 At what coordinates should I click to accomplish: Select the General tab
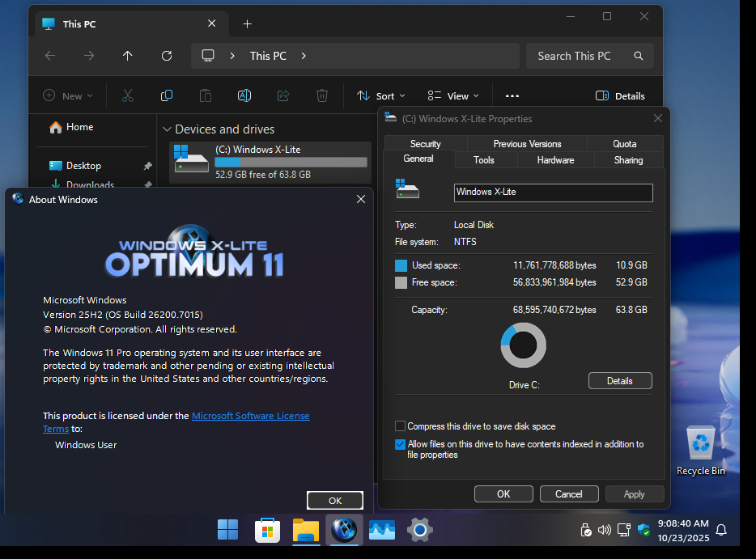[x=418, y=159]
